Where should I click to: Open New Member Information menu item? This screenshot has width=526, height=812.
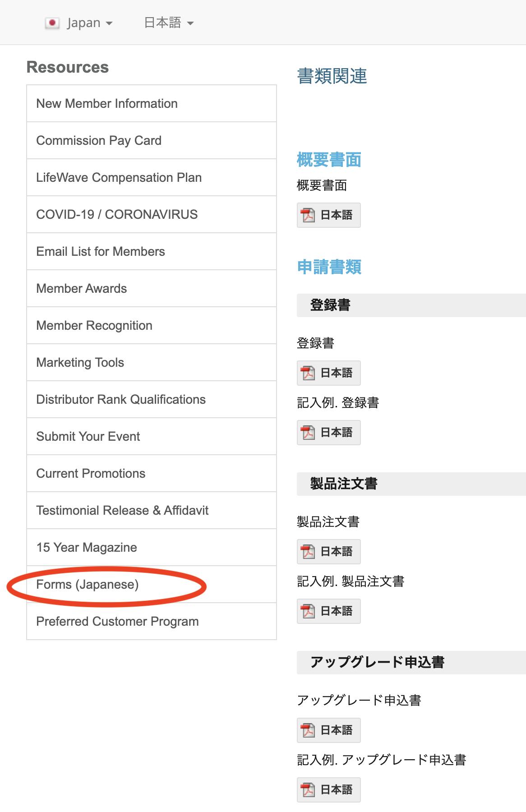(107, 104)
